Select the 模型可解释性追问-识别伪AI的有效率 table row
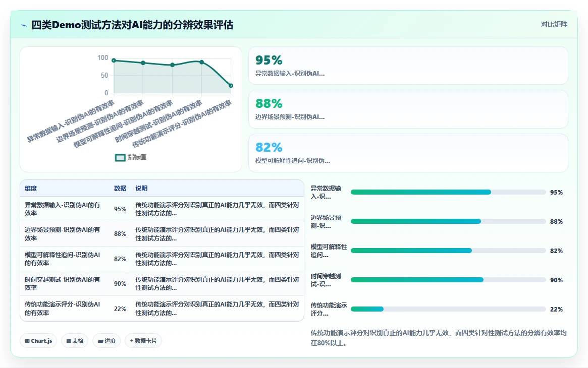This screenshot has width=588, height=368. [x=162, y=259]
